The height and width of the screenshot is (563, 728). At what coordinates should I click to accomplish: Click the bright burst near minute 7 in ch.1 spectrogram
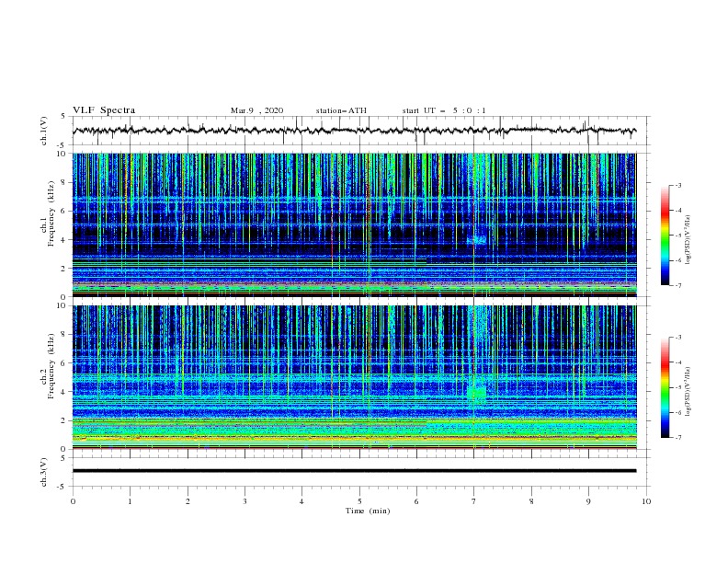pyautogui.click(x=477, y=240)
